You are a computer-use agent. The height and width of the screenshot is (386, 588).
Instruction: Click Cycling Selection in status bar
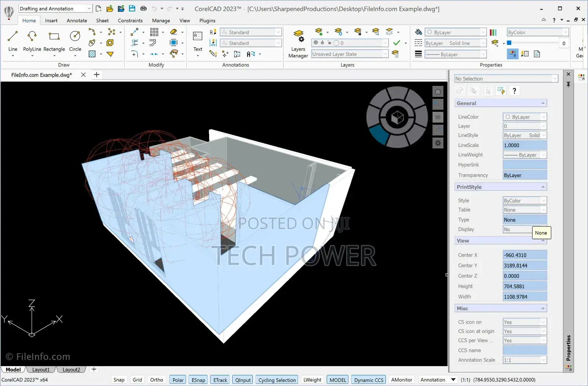pyautogui.click(x=277, y=380)
